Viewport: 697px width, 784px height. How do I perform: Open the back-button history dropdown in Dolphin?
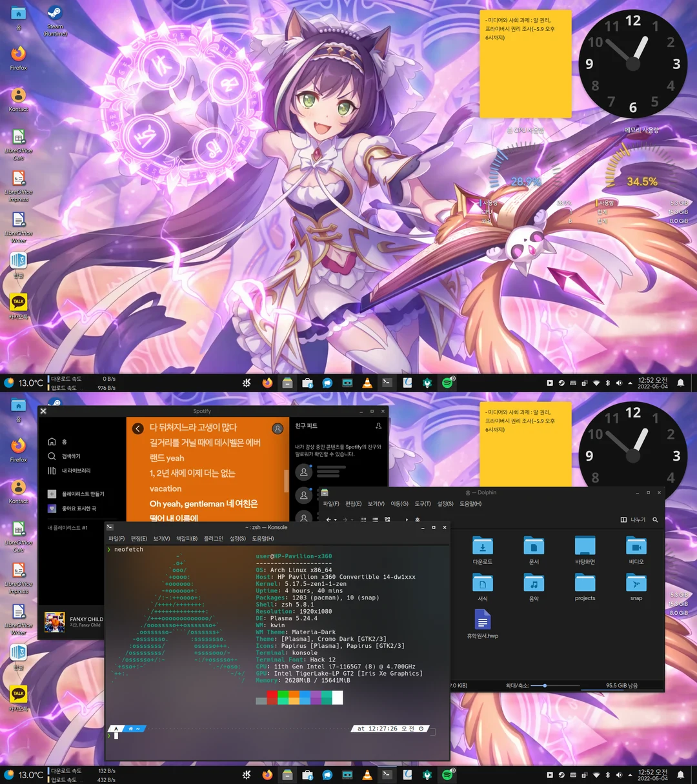pyautogui.click(x=336, y=519)
